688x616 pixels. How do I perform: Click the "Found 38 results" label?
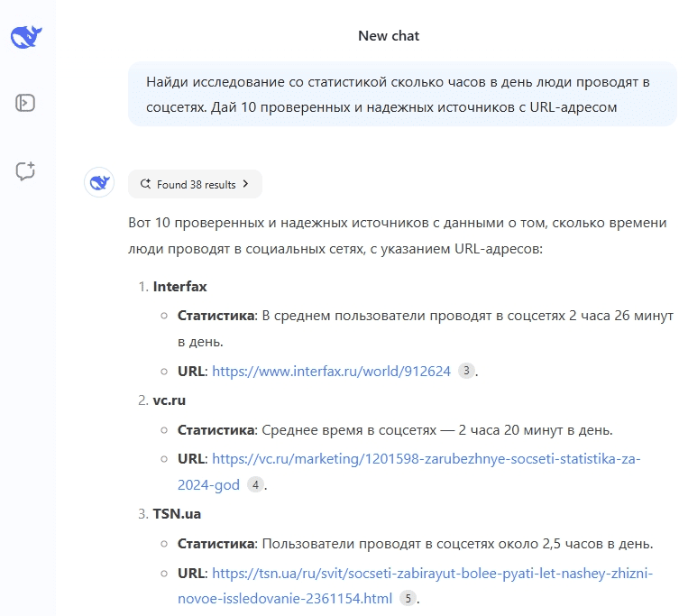coord(196,184)
